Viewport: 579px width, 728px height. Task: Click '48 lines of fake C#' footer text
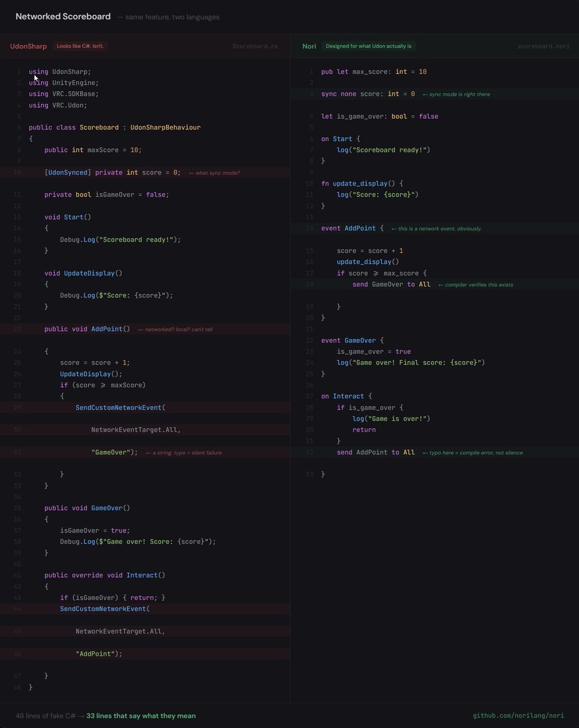(46, 716)
